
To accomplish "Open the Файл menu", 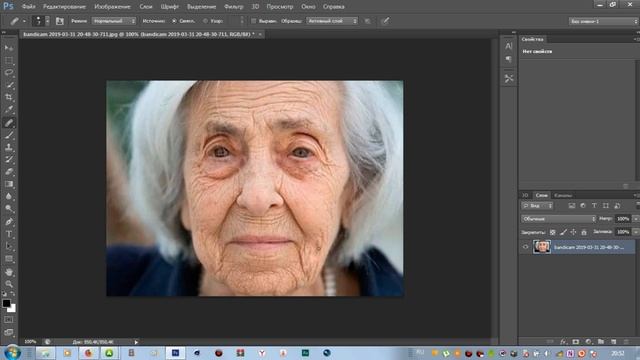I will (28, 7).
